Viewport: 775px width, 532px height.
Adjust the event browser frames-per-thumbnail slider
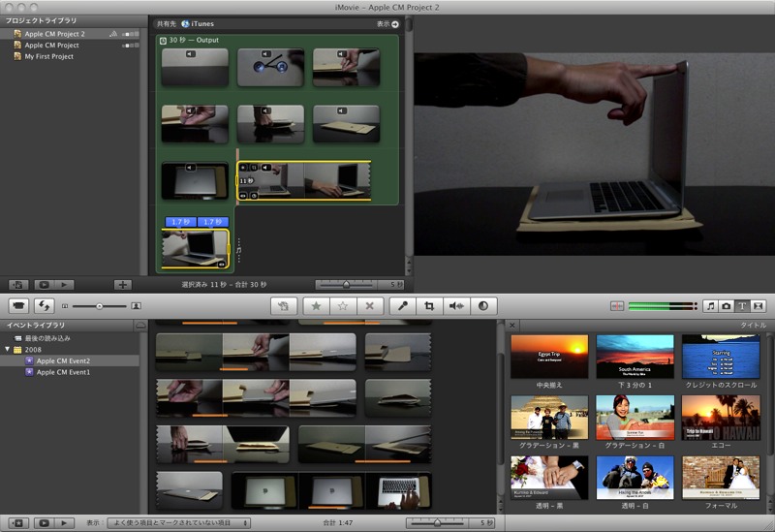437,522
